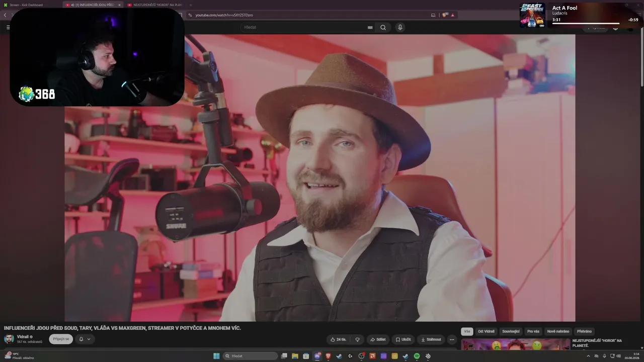Screen dimensions: 644x362
Task: Select the Pro vás filter chip
Action: (533, 331)
